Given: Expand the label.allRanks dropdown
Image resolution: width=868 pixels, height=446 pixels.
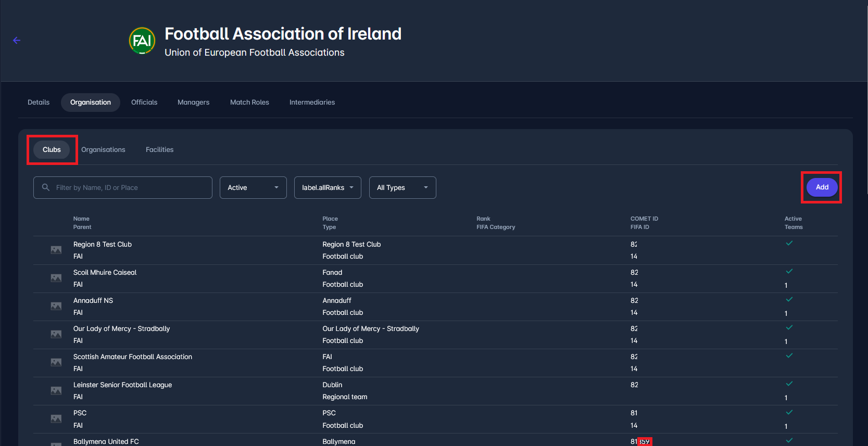Looking at the screenshot, I should click(328, 187).
